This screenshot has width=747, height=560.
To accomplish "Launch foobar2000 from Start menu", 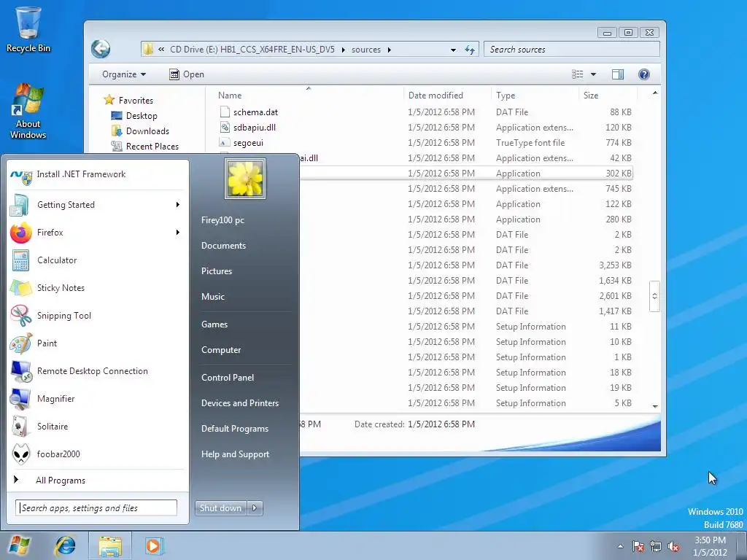I will click(x=97, y=454).
